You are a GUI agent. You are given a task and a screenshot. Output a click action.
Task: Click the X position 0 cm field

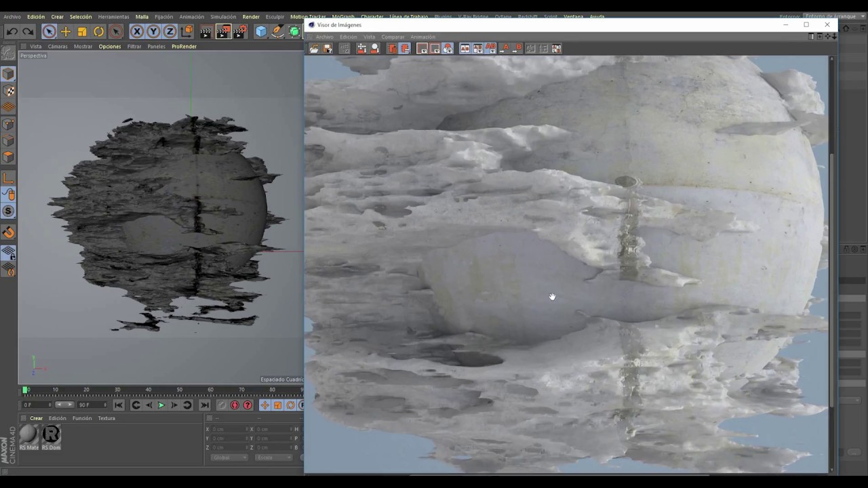point(230,429)
